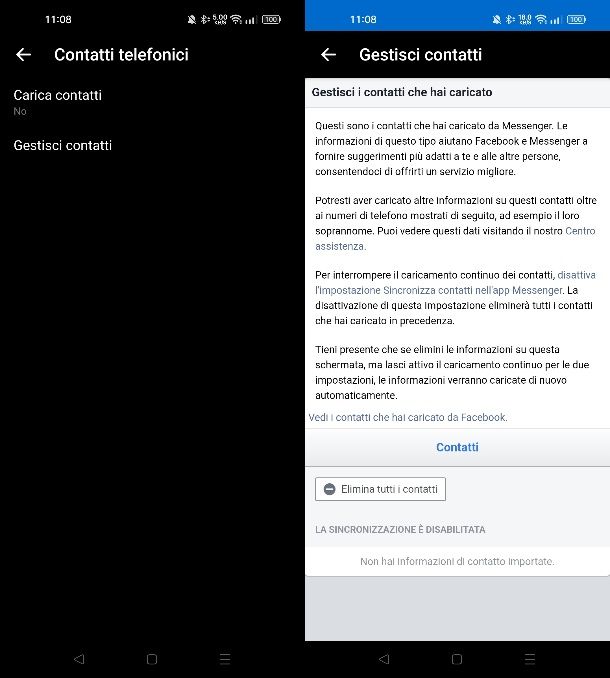Tap Wi-Fi icon in right status bar

[541, 19]
